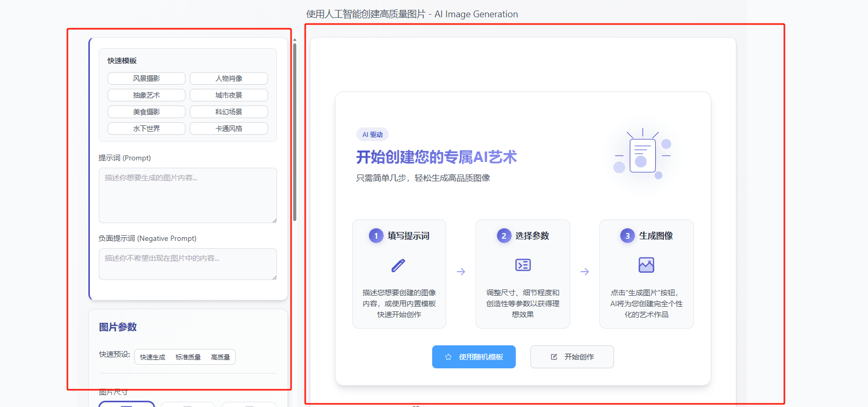
Task: Click the parameter panel icon under 选择参数
Action: click(523, 265)
